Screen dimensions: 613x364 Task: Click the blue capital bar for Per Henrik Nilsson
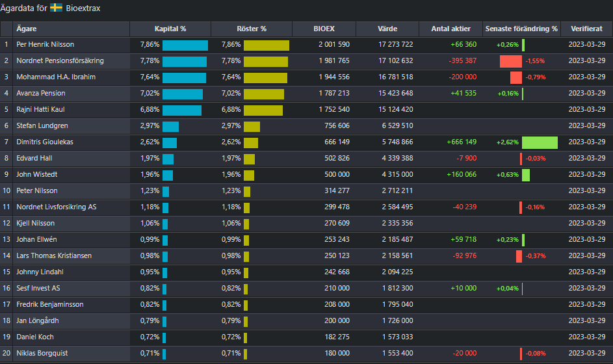[x=185, y=45]
